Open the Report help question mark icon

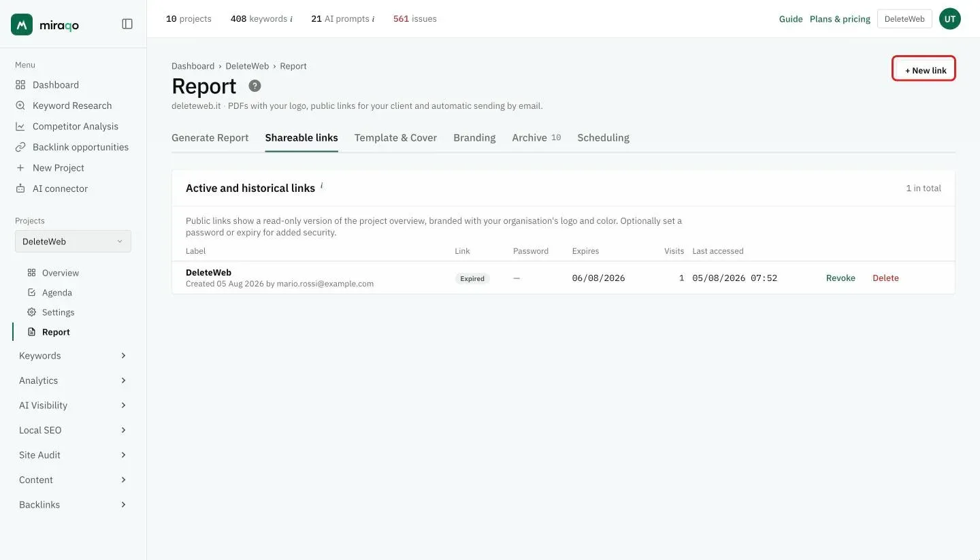pos(255,86)
